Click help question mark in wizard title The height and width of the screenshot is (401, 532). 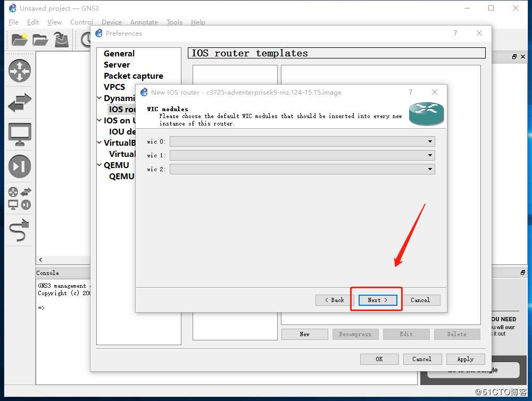coord(411,92)
